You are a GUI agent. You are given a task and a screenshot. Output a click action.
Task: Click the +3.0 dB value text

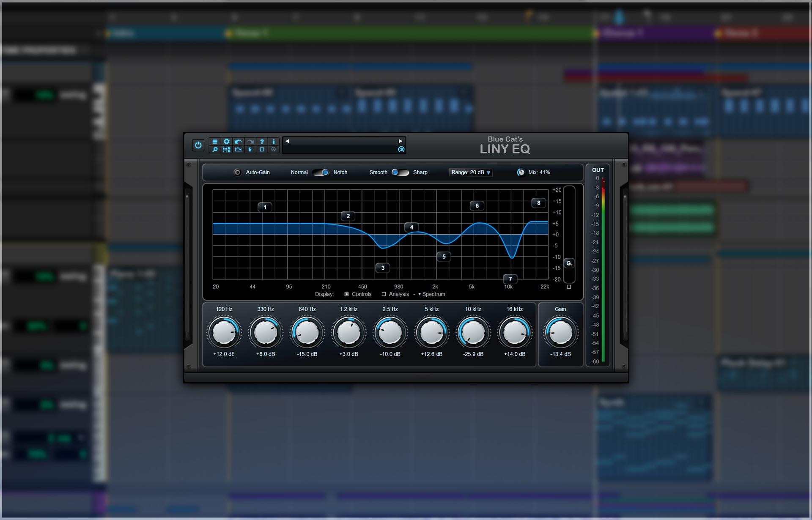(x=348, y=354)
